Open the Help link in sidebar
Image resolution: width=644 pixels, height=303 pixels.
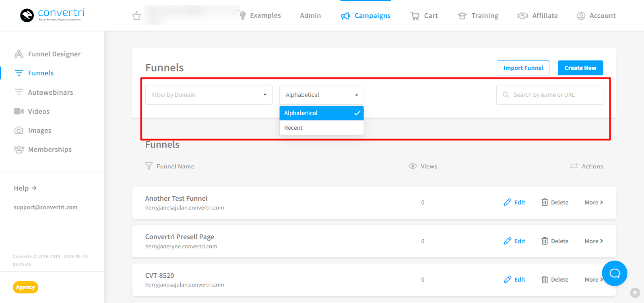point(25,188)
